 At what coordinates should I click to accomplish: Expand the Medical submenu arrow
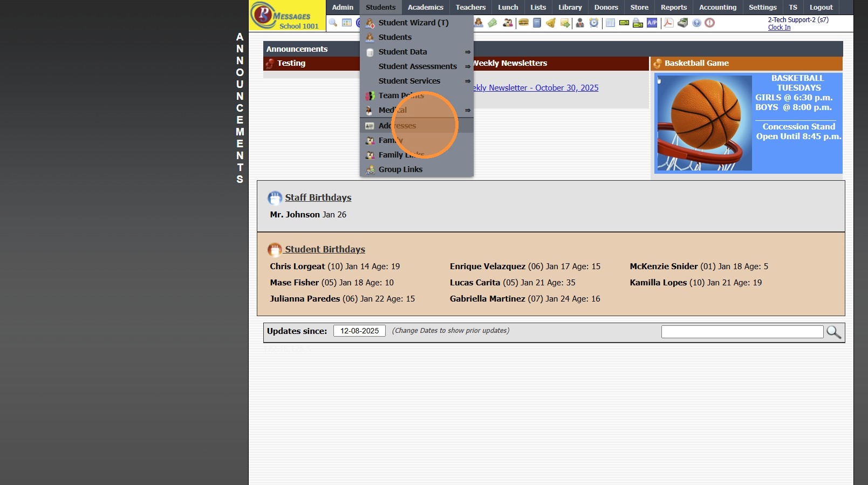[x=467, y=110]
